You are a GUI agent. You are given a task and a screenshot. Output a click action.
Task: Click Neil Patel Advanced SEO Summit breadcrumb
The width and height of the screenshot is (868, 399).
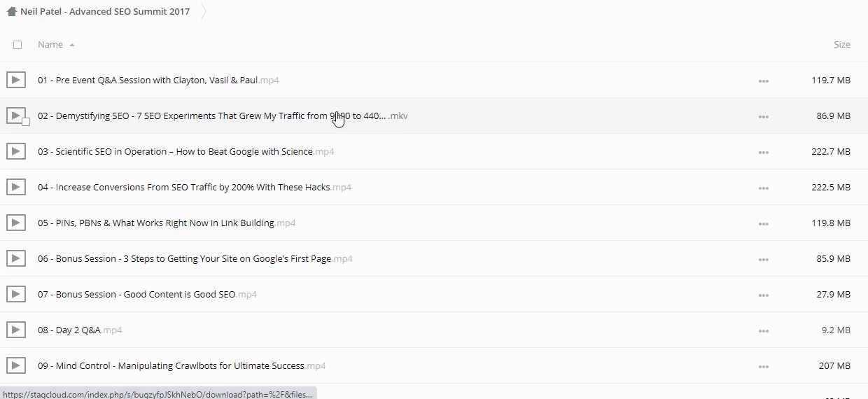[x=105, y=12]
